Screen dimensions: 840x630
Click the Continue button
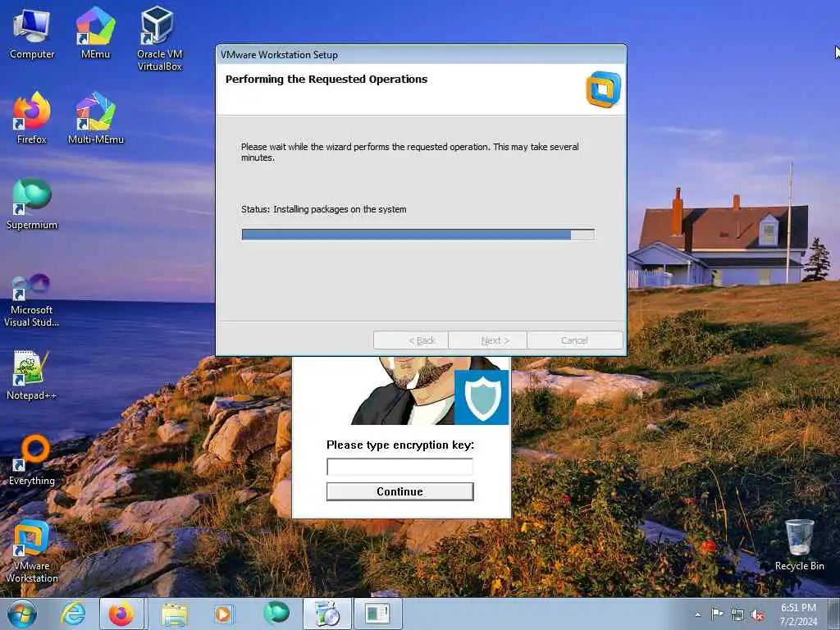[399, 491]
